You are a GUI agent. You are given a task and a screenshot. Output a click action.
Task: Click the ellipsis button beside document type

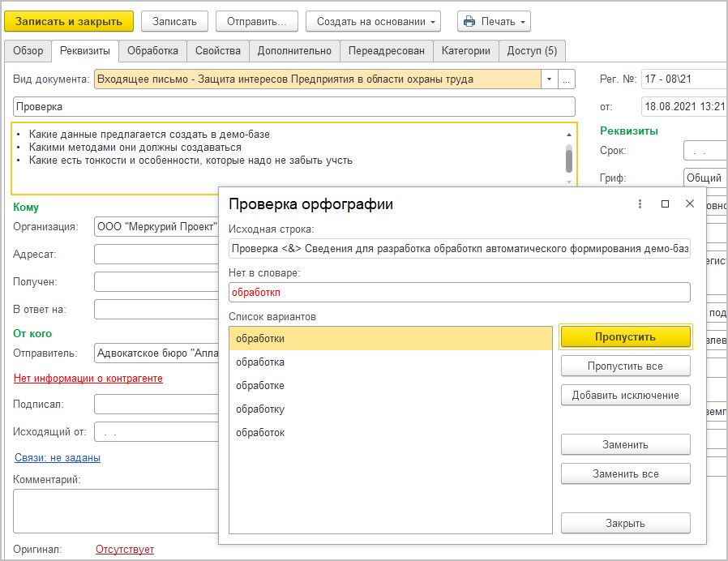coord(567,79)
